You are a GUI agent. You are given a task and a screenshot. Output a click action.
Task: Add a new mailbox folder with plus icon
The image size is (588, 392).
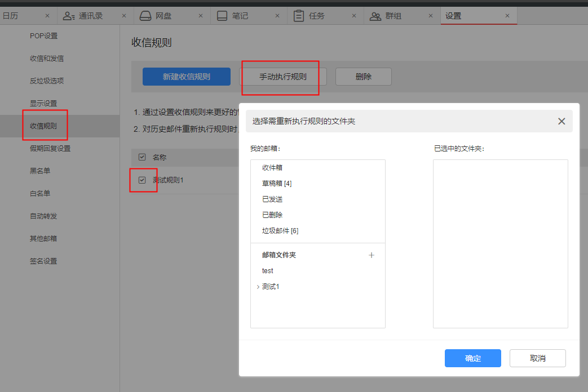(372, 255)
